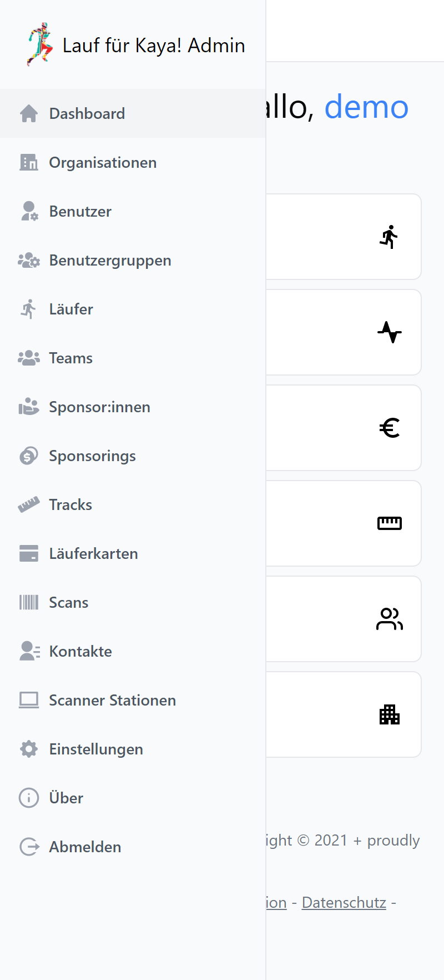The image size is (444, 980).
Task: Click the Scans barcode icon
Action: click(x=29, y=602)
